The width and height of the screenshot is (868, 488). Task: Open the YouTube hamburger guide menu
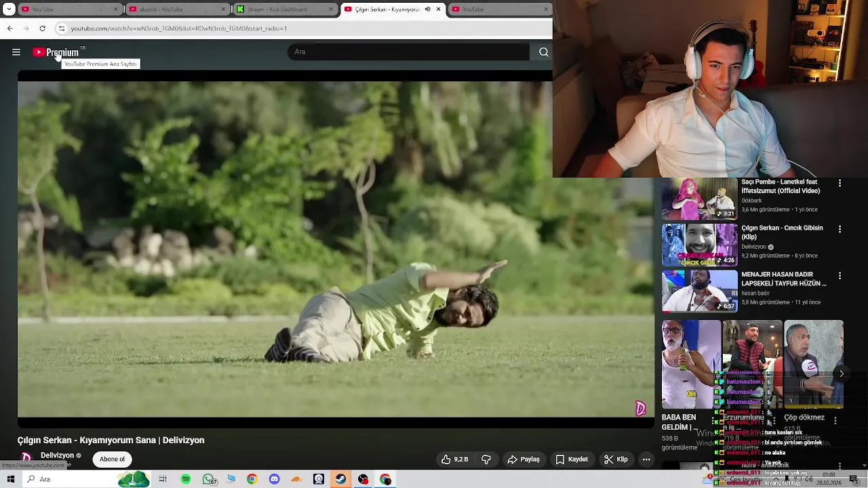coord(16,52)
